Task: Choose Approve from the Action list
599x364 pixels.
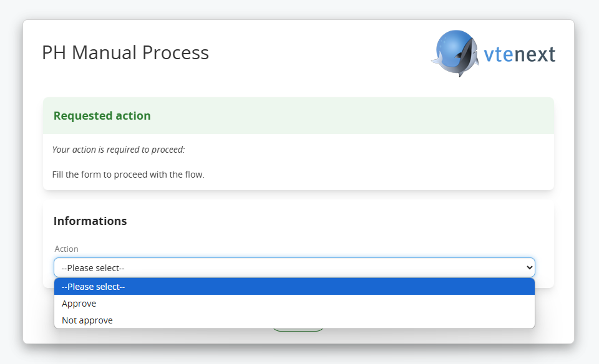Action: click(x=294, y=304)
